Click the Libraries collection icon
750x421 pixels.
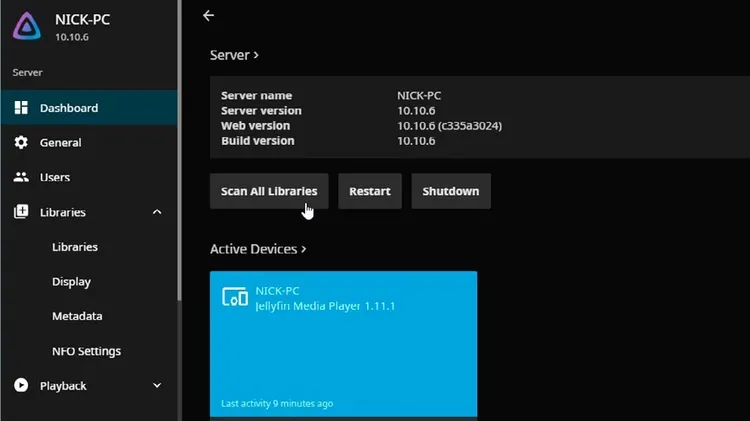tap(21, 211)
